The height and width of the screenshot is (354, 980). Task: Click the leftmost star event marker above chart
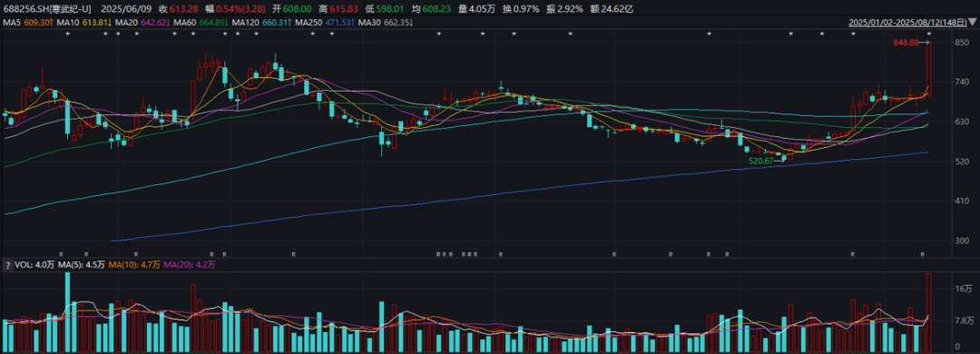pyautogui.click(x=67, y=34)
